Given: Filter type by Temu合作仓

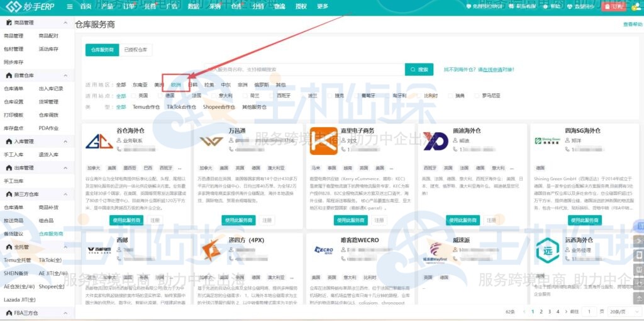Looking at the screenshot, I should pos(146,107).
